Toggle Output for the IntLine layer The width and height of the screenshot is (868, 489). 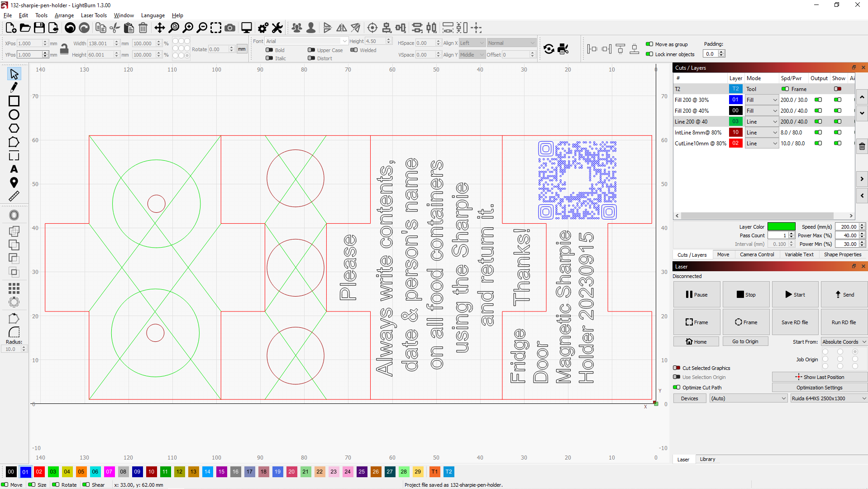pos(818,132)
